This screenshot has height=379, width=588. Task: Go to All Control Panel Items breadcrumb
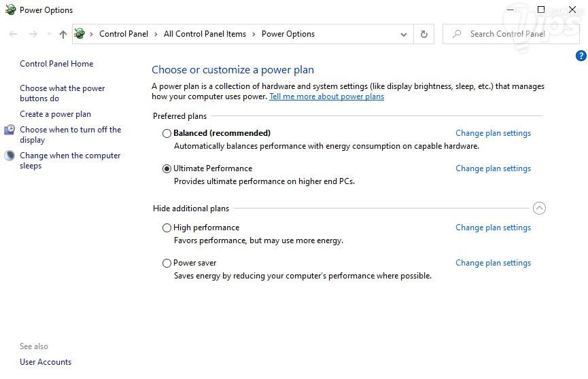205,34
